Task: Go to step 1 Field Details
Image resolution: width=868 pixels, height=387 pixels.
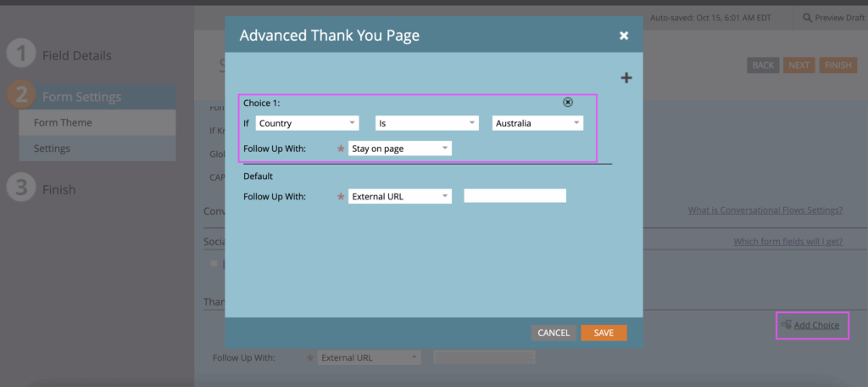Action: coord(76,56)
